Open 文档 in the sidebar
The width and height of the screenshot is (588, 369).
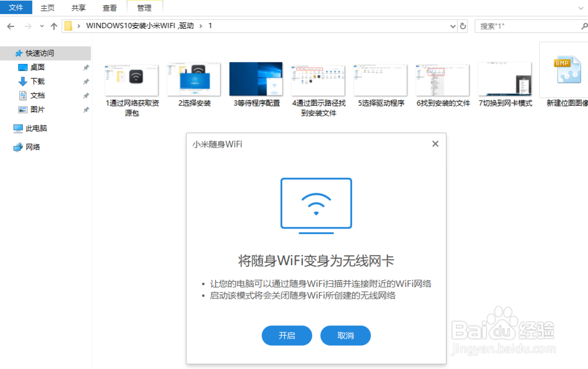pyautogui.click(x=38, y=96)
